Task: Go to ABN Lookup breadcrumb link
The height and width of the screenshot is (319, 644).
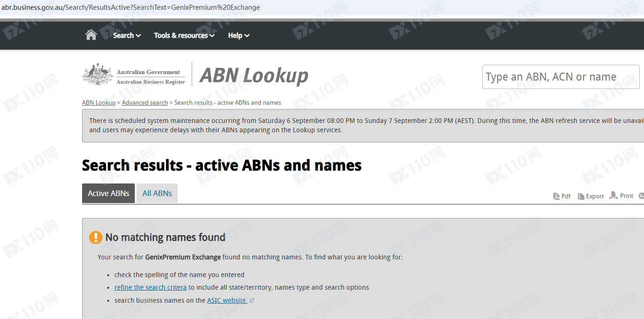Action: pyautogui.click(x=98, y=102)
